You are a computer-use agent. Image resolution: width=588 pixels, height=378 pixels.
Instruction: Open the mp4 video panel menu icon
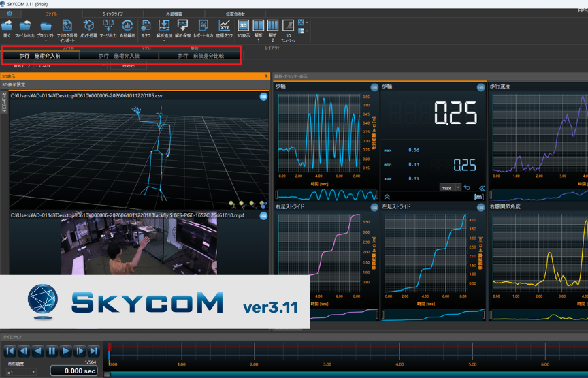pos(263,216)
